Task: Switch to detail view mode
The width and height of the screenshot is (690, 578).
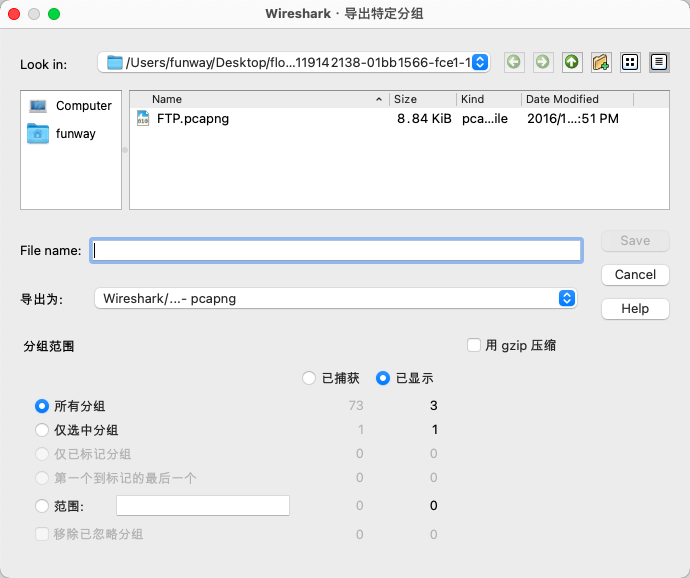Action: tap(659, 63)
